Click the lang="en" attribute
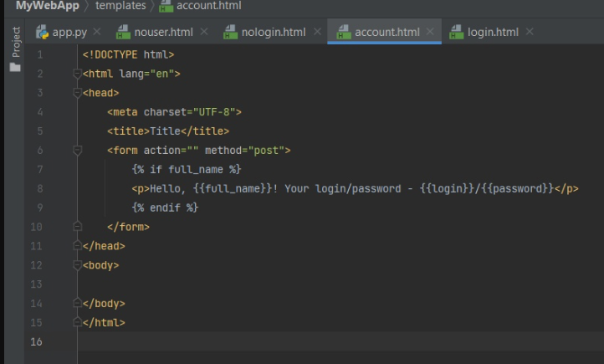 [146, 74]
